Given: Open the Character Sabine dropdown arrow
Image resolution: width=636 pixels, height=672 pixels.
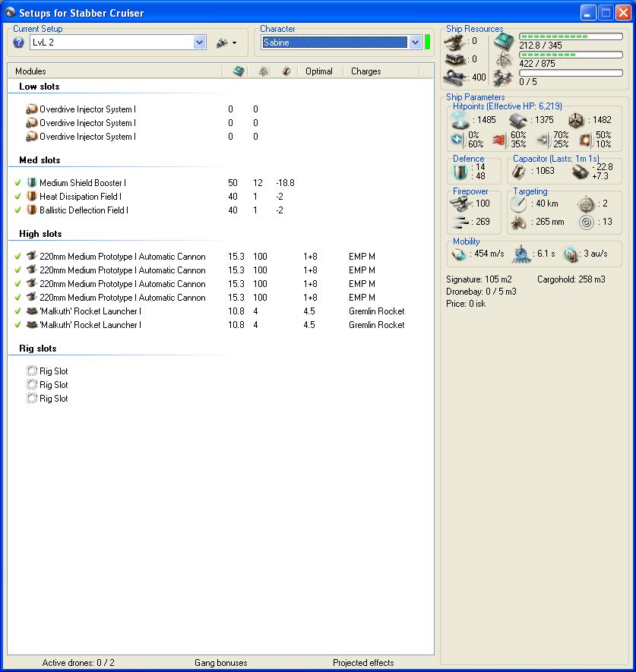Looking at the screenshot, I should click(415, 43).
